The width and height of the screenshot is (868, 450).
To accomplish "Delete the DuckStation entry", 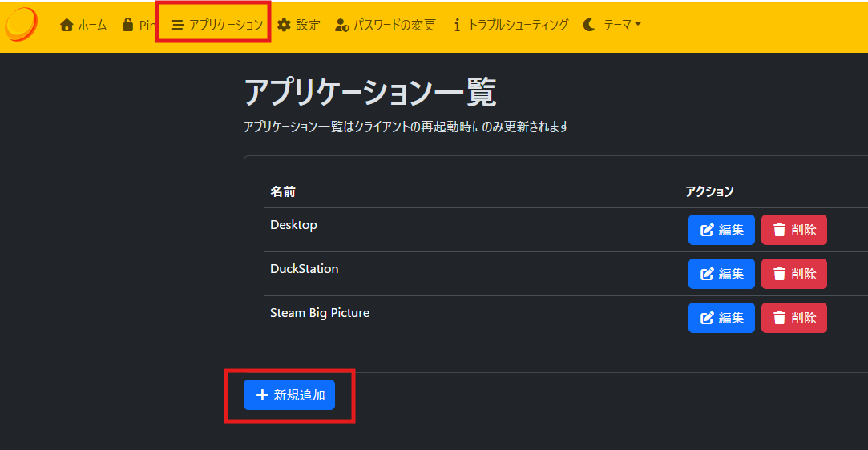I will [x=793, y=274].
